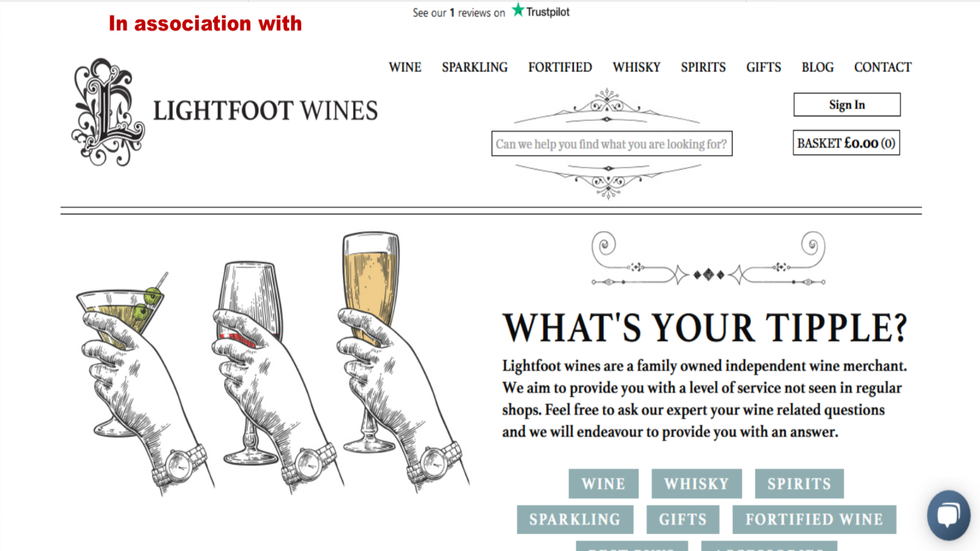Click the LIGHTFOOT WINES title text

265,111
